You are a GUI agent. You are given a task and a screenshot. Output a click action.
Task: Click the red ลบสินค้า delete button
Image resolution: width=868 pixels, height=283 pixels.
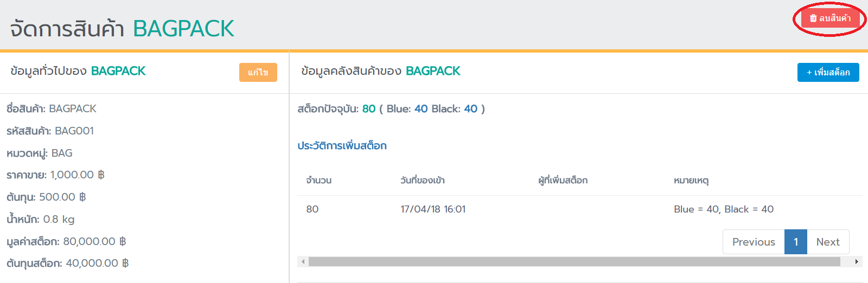point(830,18)
